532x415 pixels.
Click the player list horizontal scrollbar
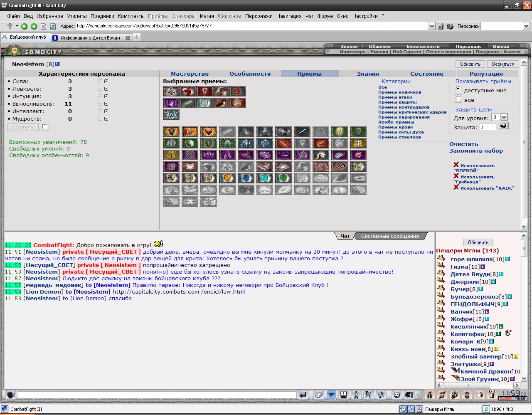coord(478,385)
